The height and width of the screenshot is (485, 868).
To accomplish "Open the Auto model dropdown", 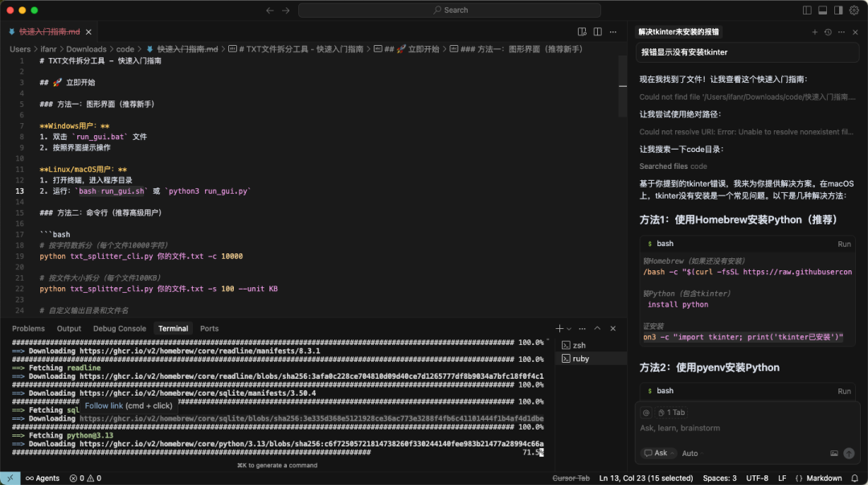I will 693,453.
